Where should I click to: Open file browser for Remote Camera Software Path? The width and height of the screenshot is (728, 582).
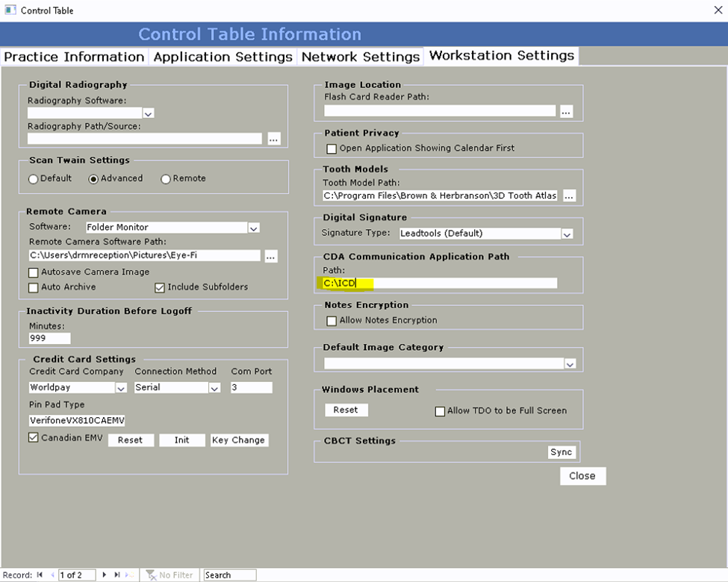point(270,255)
